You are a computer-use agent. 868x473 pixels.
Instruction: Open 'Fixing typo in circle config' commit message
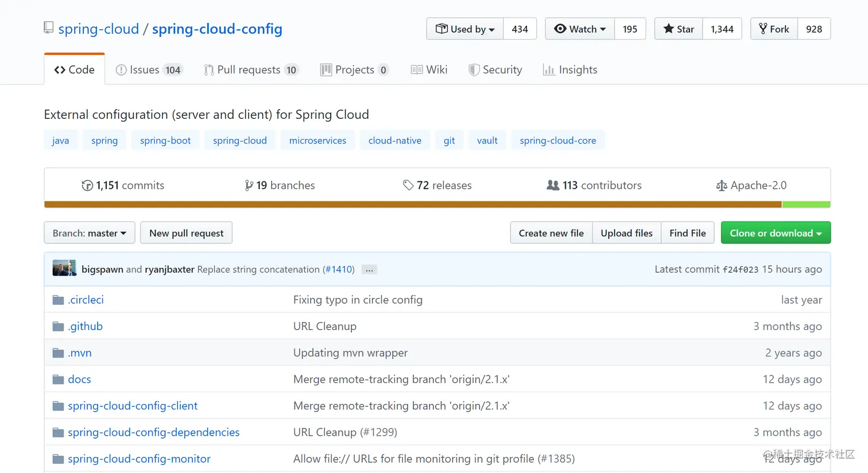[358, 300]
